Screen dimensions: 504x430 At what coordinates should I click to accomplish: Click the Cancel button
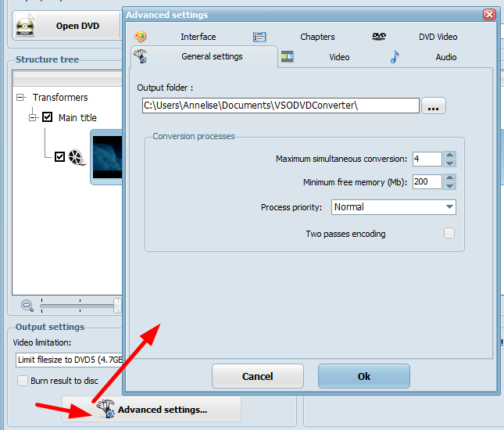[x=257, y=376]
